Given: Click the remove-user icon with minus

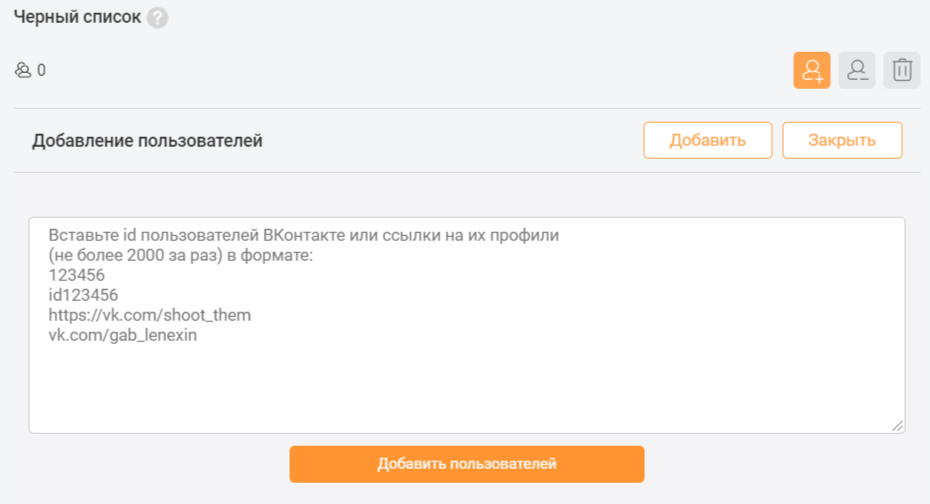Looking at the screenshot, I should click(856, 70).
